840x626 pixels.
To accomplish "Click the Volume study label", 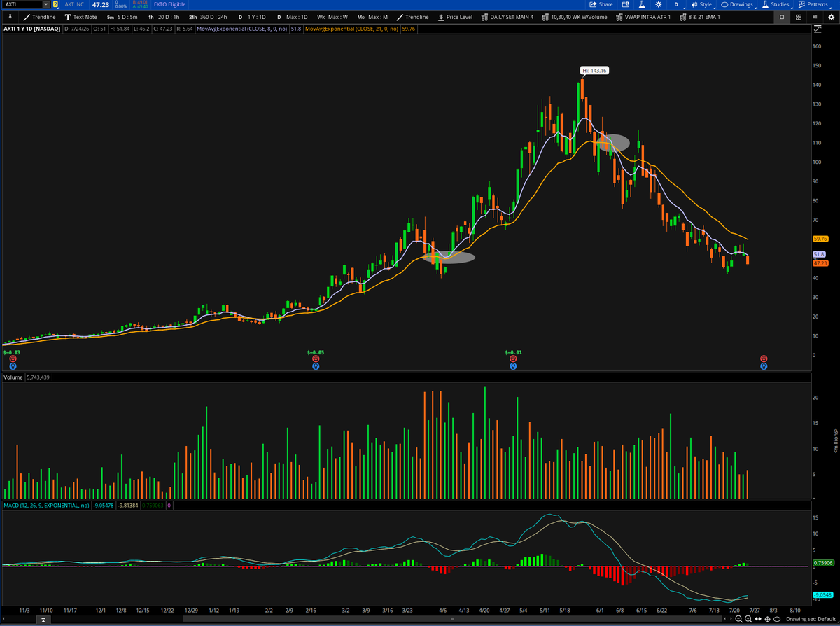I will (13, 377).
